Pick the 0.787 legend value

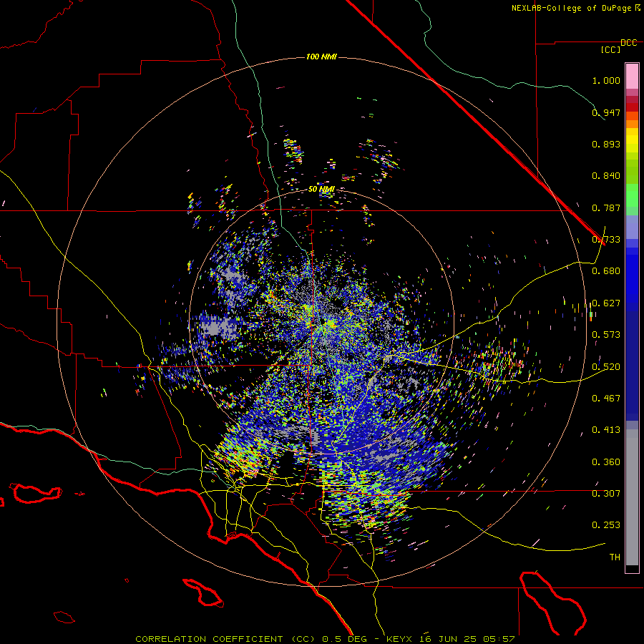[x=606, y=208]
